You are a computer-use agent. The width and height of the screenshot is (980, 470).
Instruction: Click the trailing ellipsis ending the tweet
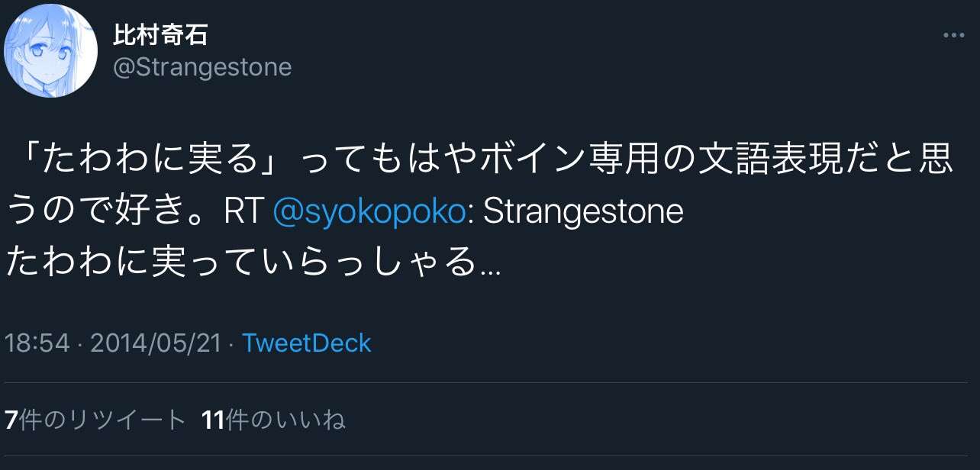[489, 269]
